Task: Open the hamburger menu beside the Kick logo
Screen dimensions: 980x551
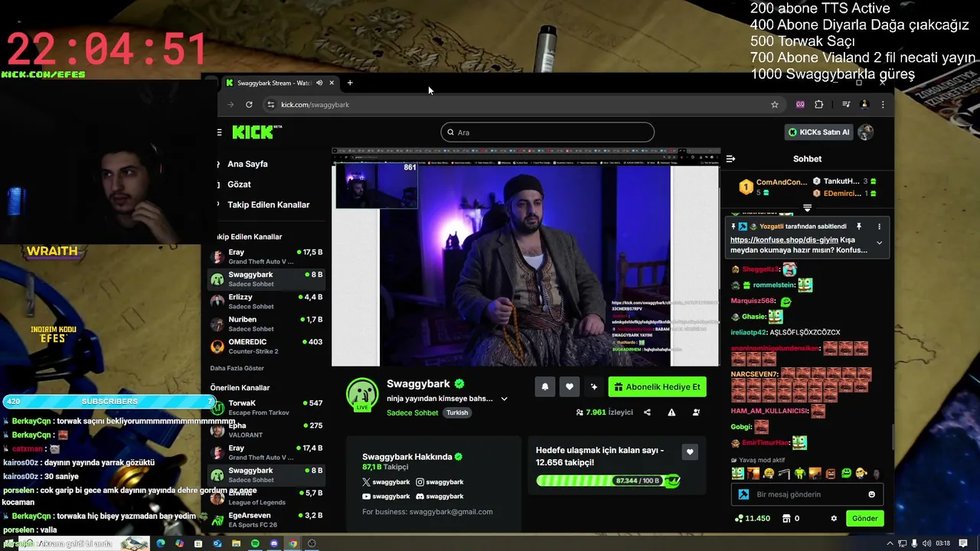Action: click(x=220, y=132)
